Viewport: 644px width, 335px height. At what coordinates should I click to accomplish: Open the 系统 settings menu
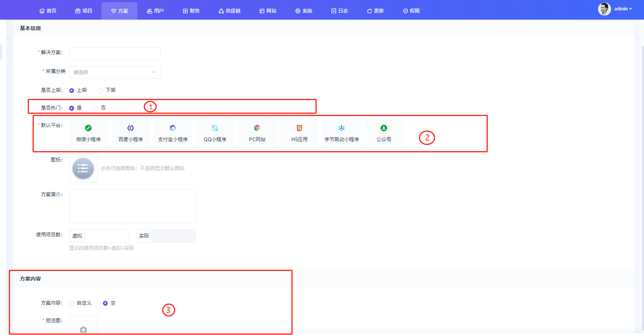click(304, 11)
